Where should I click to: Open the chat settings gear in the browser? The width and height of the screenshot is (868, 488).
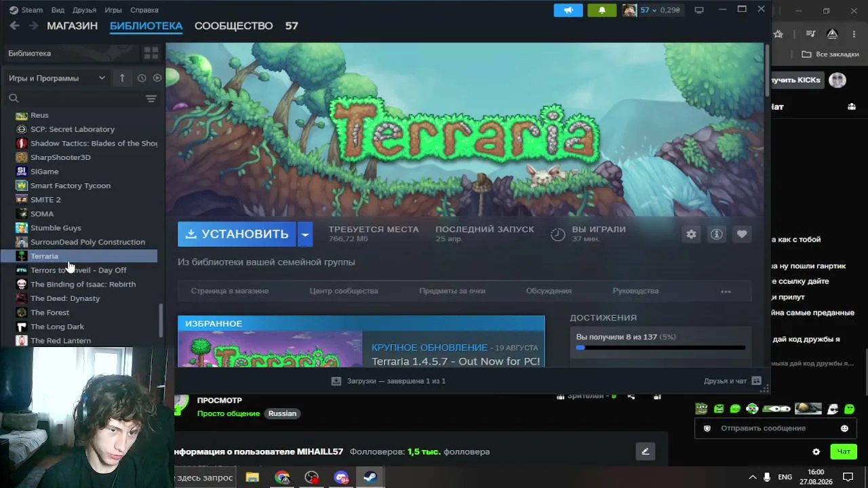(x=816, y=451)
